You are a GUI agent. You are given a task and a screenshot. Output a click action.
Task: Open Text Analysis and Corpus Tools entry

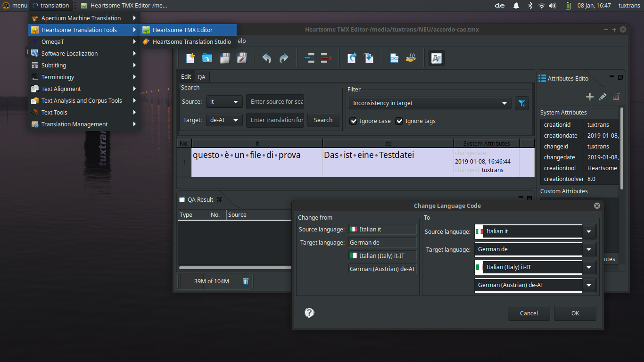[84, 100]
